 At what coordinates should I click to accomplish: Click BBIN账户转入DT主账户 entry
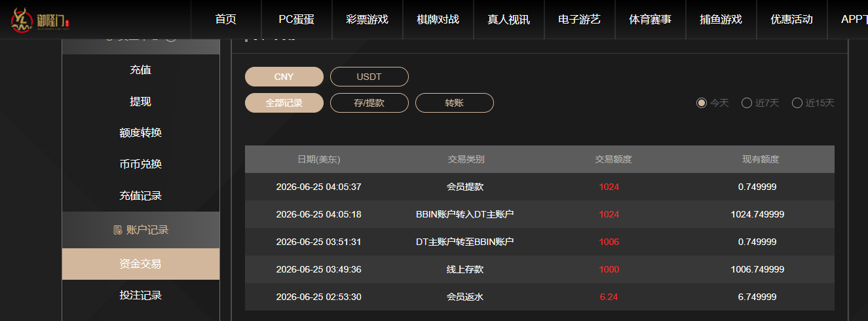click(x=465, y=214)
